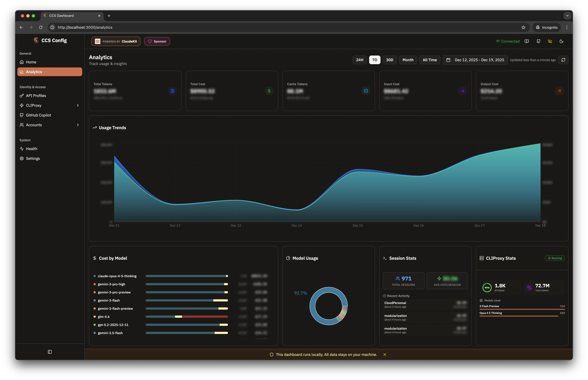Screen dimensions: 588x380
Task: Open the GitHub repository icon in header
Action: coord(539,41)
